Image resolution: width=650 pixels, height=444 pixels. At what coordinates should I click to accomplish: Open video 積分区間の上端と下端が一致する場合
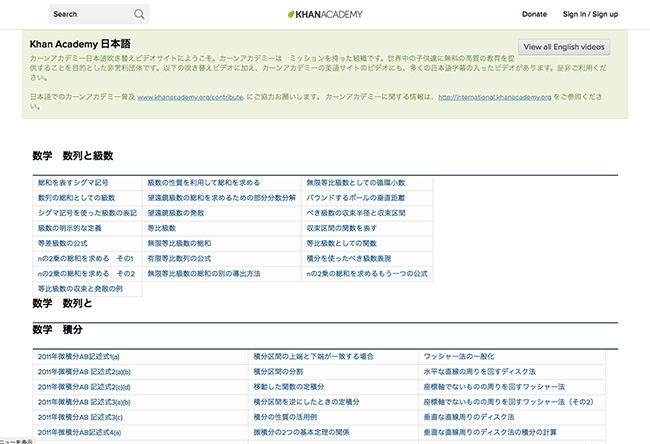pos(313,357)
